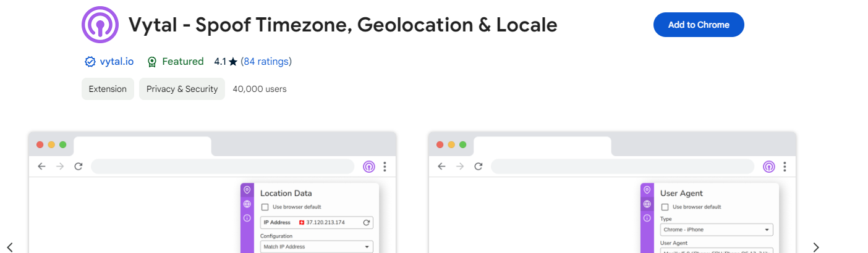Click reload icon in Location Data screenshot
The height and width of the screenshot is (253, 868).
[x=79, y=167]
